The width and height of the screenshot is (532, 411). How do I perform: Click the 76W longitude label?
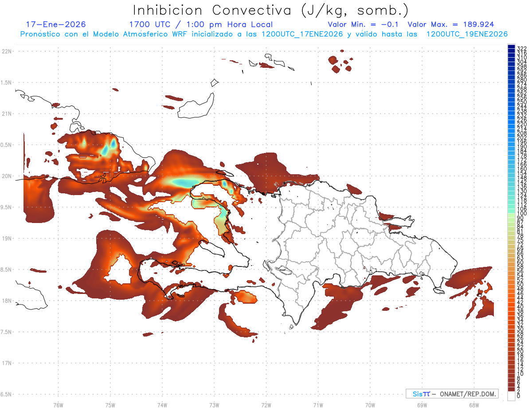pyautogui.click(x=58, y=404)
